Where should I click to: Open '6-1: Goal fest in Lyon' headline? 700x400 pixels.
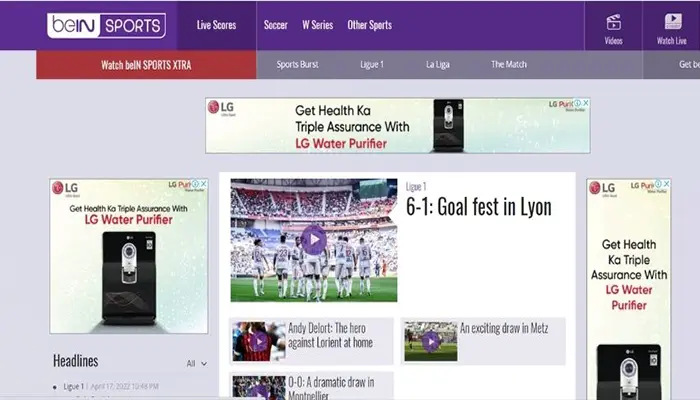(x=479, y=207)
